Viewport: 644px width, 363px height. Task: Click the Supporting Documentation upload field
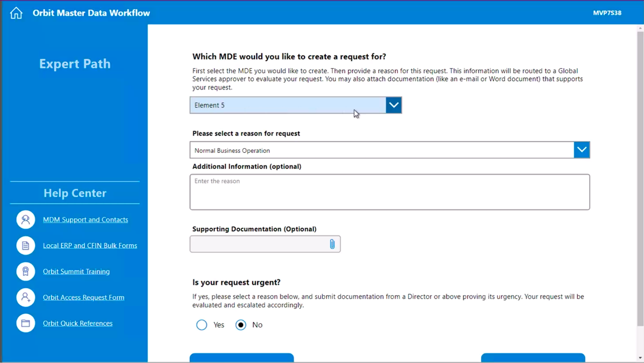point(259,244)
